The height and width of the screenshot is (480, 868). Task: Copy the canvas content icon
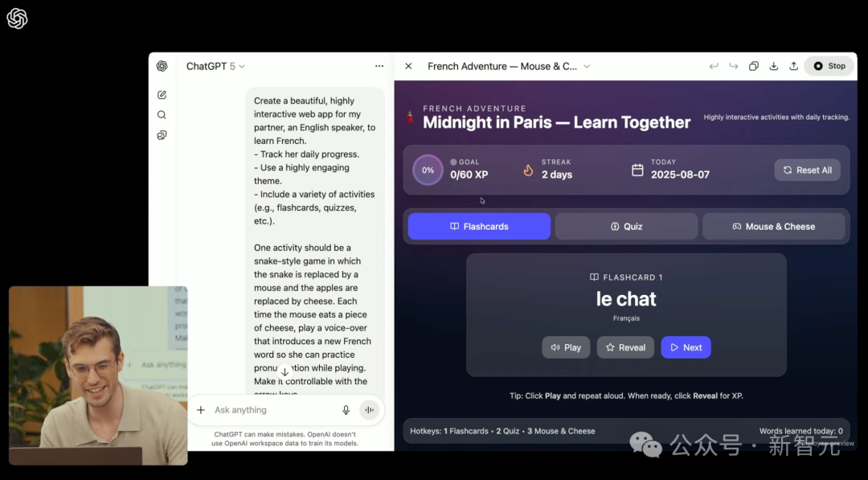(753, 66)
